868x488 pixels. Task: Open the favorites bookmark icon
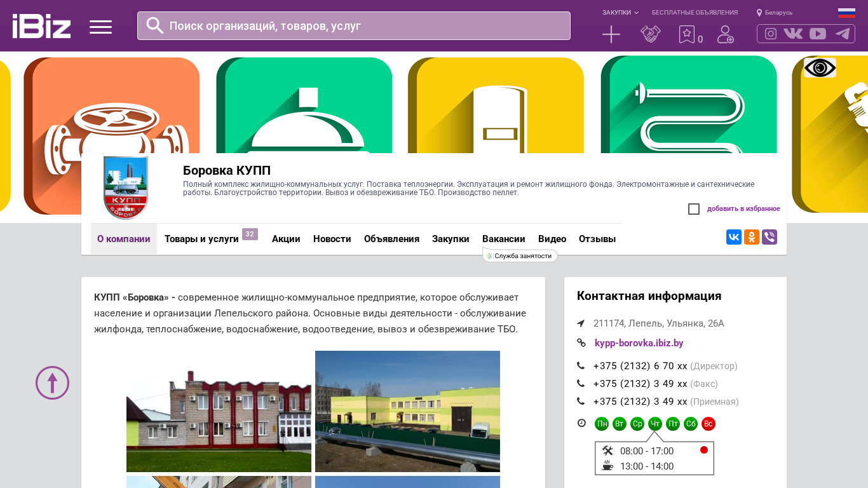click(x=686, y=34)
